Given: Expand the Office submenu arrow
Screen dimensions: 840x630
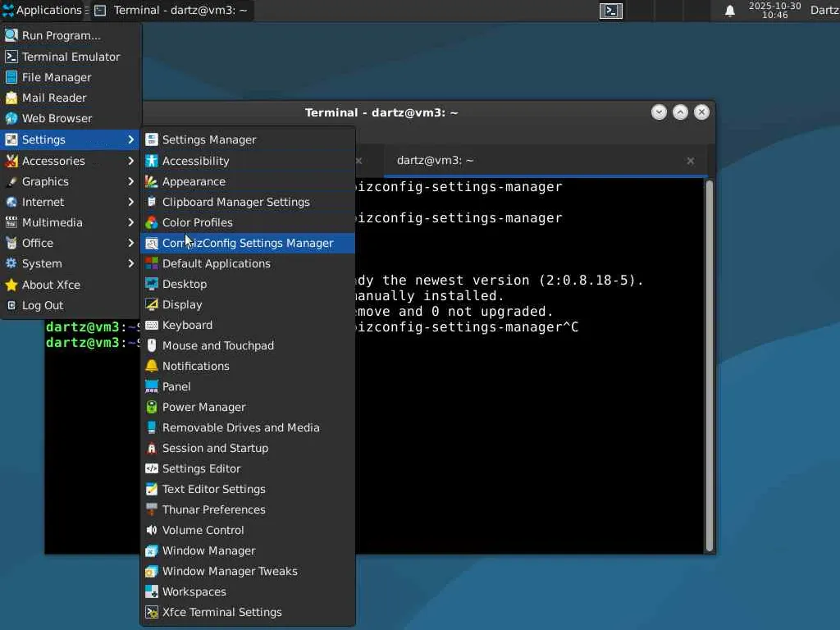Looking at the screenshot, I should 130,243.
